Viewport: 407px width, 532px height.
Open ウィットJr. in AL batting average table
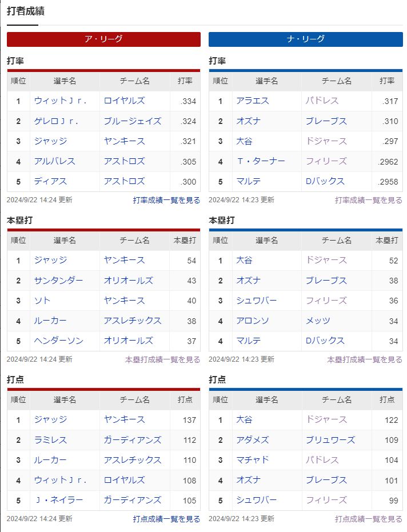click(60, 101)
